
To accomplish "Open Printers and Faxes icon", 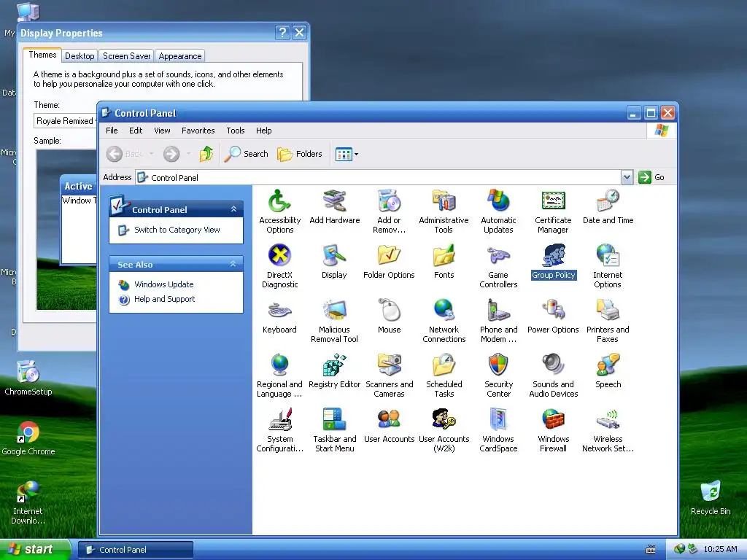I will (x=608, y=311).
